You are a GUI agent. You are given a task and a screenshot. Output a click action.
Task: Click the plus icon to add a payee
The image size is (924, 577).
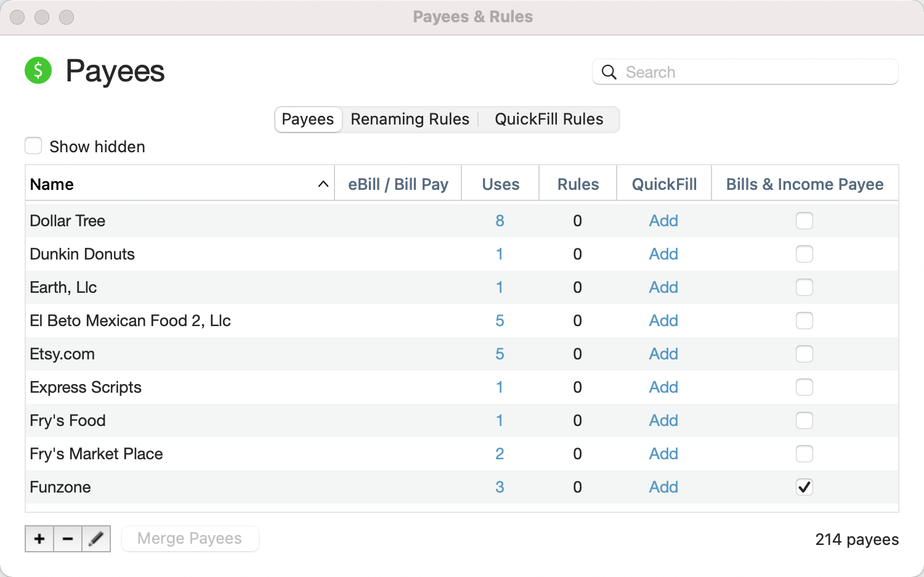39,539
